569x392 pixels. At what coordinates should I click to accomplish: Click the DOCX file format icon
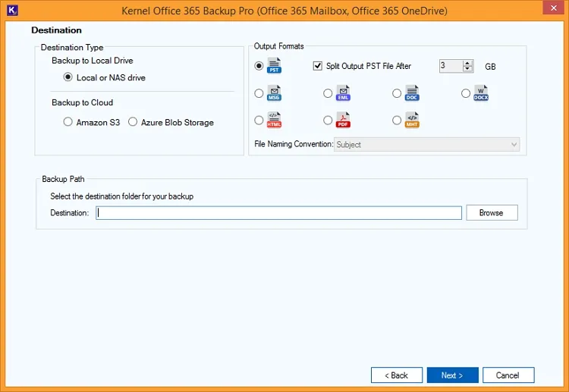tap(481, 93)
